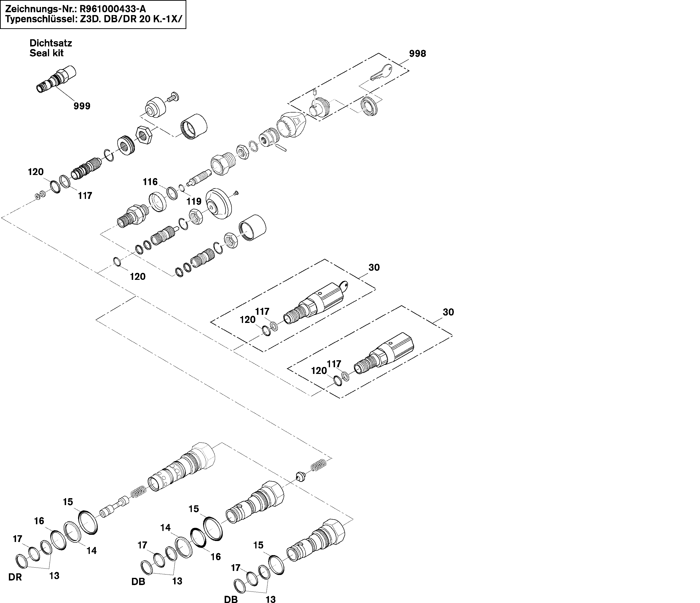Select the part number label 116
Viewport: 700px width, 603px height.
tap(150, 182)
